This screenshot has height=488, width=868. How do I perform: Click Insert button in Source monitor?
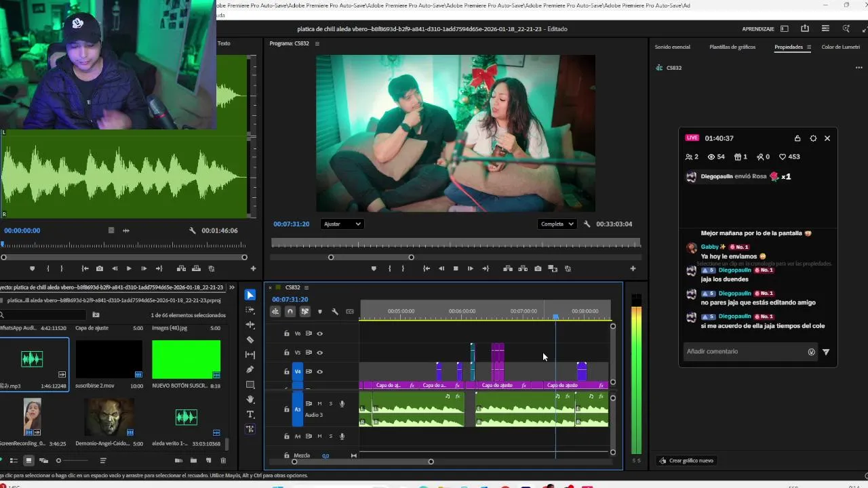[x=181, y=268]
